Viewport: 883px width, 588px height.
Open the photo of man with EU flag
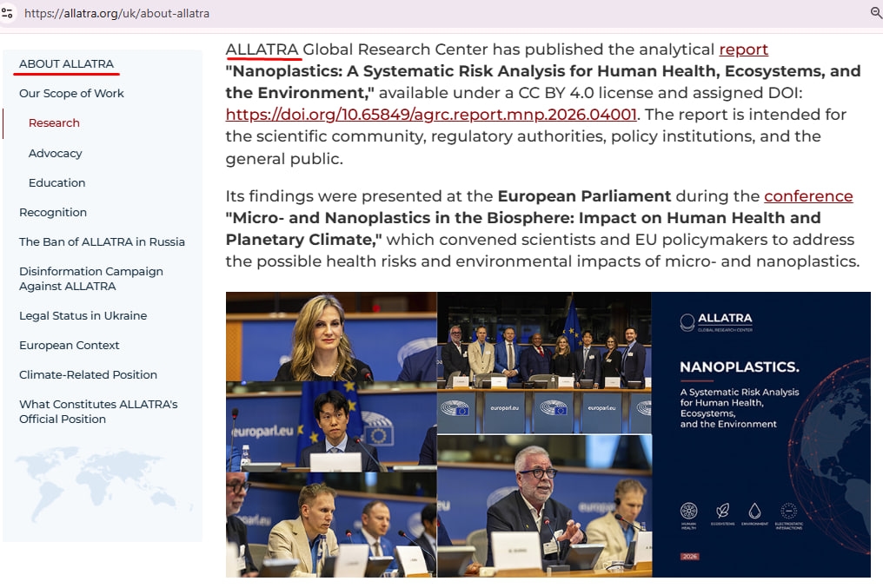tap(331, 426)
